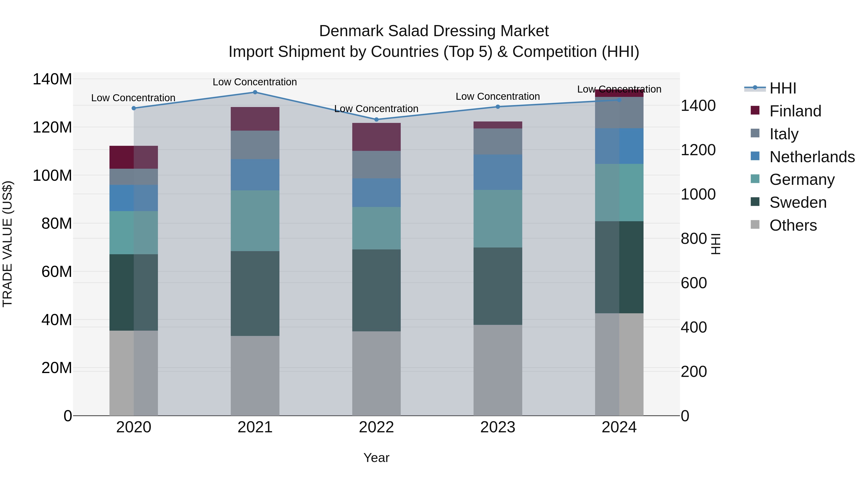Toggle the Sweden legend label
The height and width of the screenshot is (488, 868).
point(798,202)
